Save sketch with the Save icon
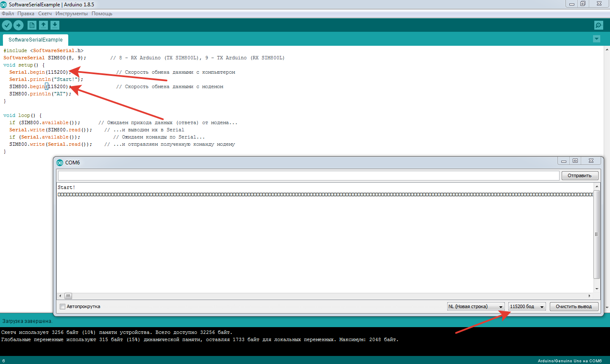 [55, 25]
